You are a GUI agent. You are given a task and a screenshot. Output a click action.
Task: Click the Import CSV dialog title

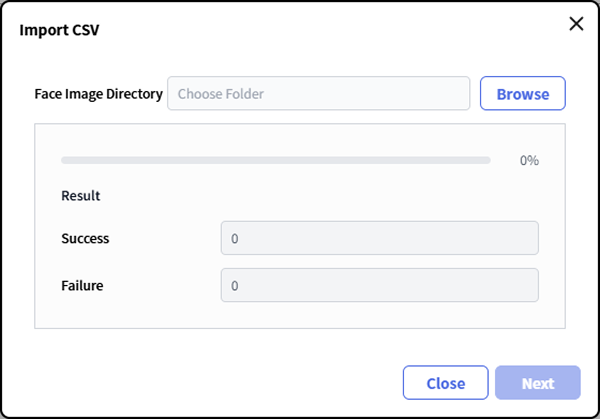click(59, 29)
